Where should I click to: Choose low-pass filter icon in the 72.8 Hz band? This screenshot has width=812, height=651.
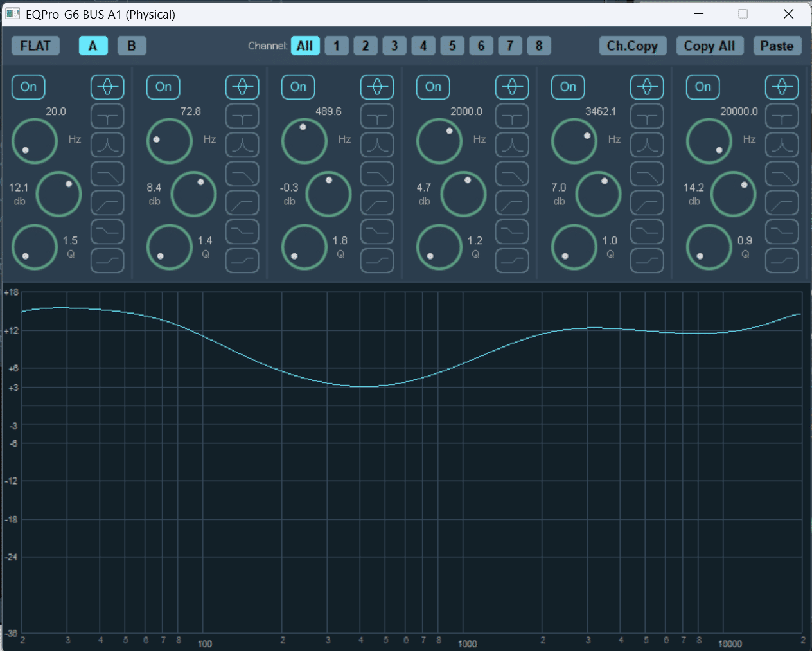coord(242,174)
